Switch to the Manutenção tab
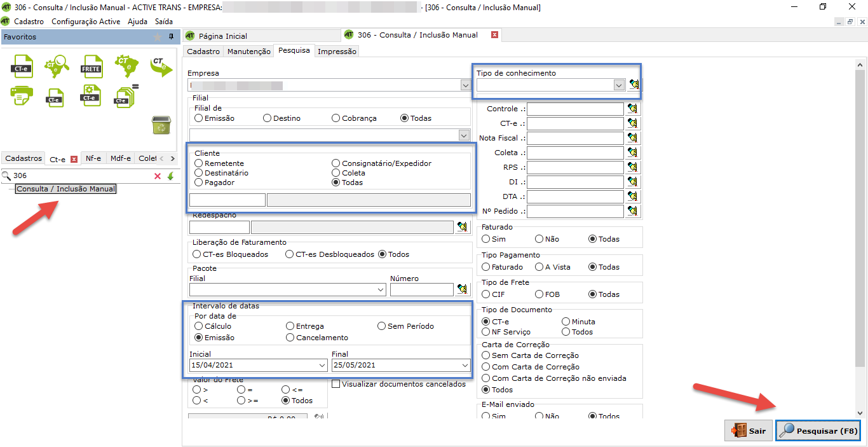This screenshot has width=868, height=447. pos(249,52)
